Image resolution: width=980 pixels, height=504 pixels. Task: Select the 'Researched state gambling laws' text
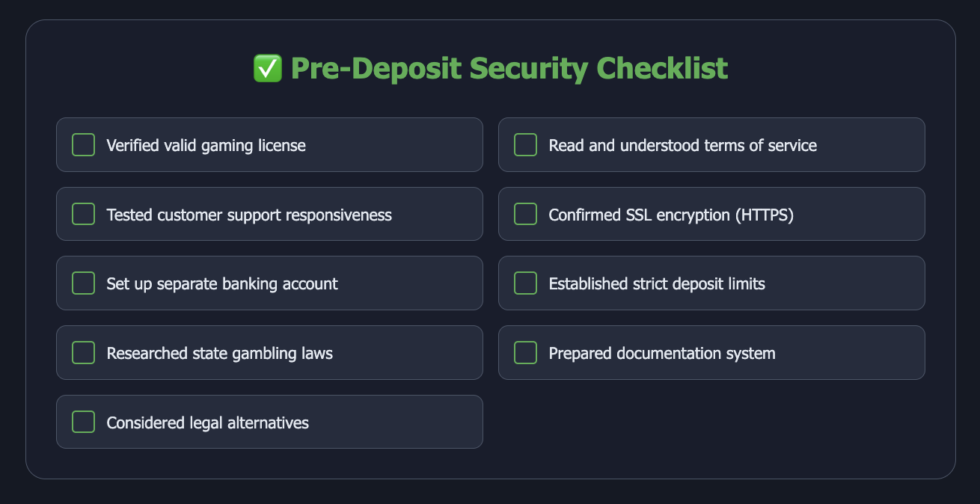[220, 353]
